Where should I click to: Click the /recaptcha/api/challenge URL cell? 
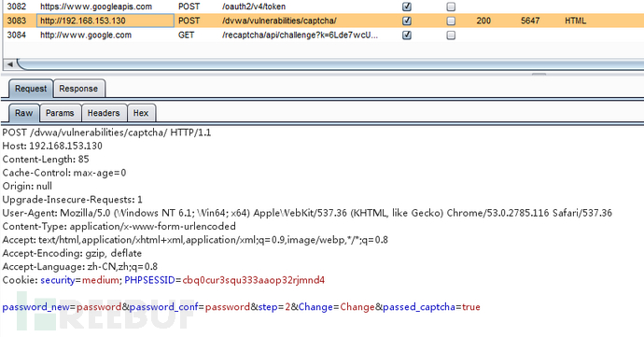pos(300,35)
